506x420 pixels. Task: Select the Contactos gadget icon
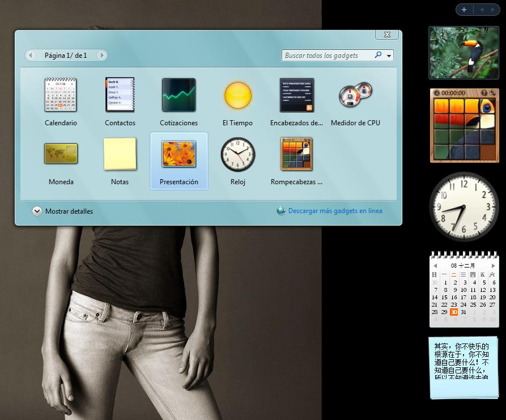click(x=120, y=95)
